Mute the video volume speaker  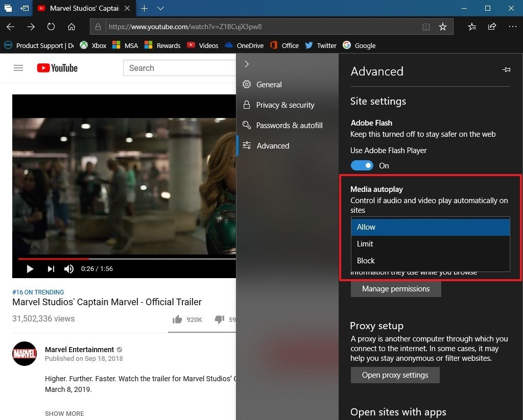[69, 268]
